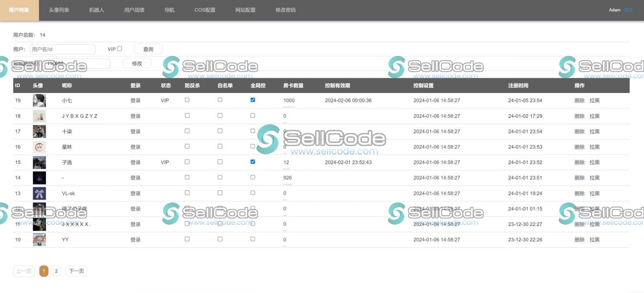Click the 查询 button

click(148, 49)
